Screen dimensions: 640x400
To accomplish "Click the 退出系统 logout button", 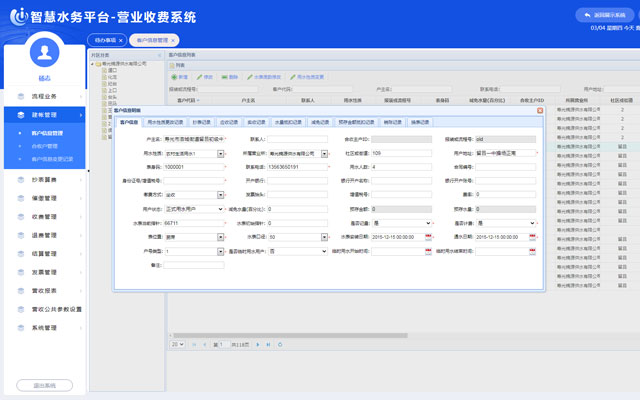I will [x=44, y=384].
